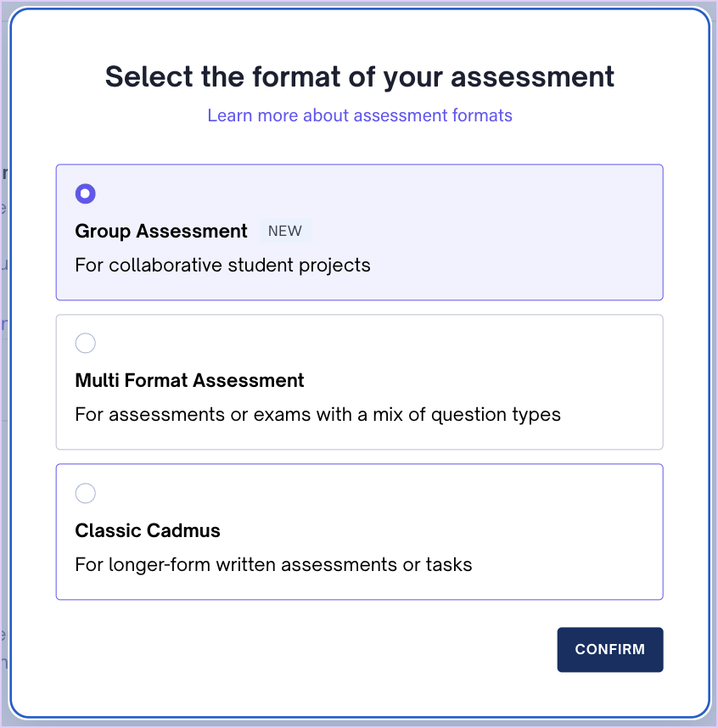
Task: Deselect the currently active Group Assessment radio
Action: coord(85,193)
